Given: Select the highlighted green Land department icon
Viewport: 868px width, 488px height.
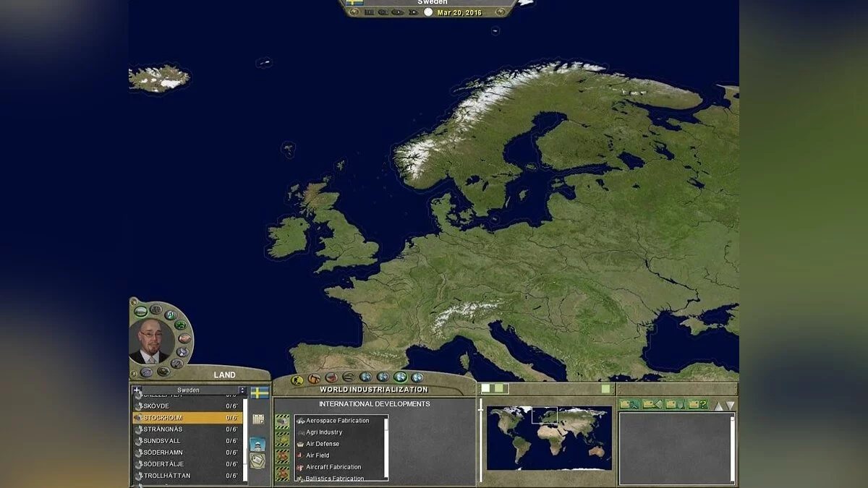Looking at the screenshot, I should coord(141,312).
